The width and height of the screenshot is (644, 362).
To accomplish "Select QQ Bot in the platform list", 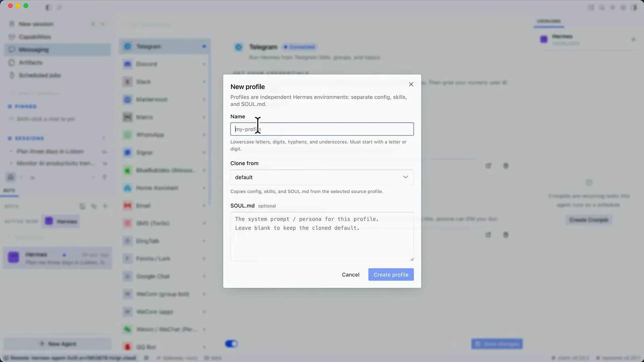I will pyautogui.click(x=165, y=347).
